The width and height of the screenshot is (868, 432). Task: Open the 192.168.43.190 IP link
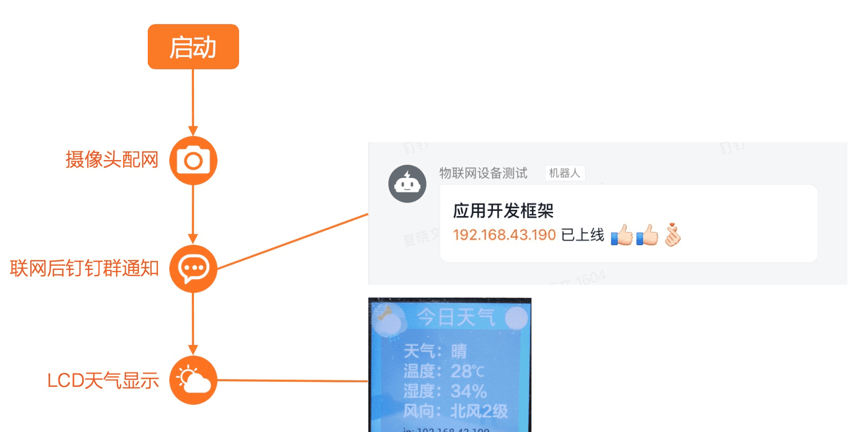pyautogui.click(x=504, y=235)
